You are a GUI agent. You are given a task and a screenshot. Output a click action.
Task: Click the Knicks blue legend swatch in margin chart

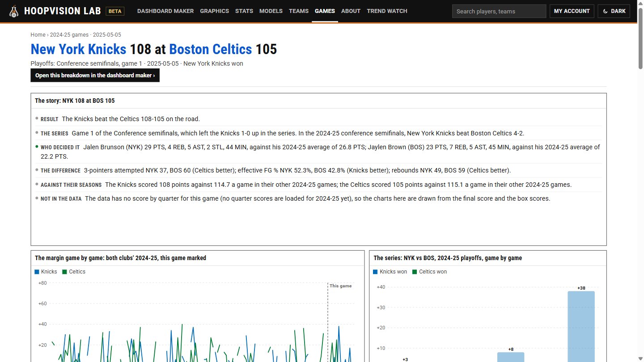37,272
